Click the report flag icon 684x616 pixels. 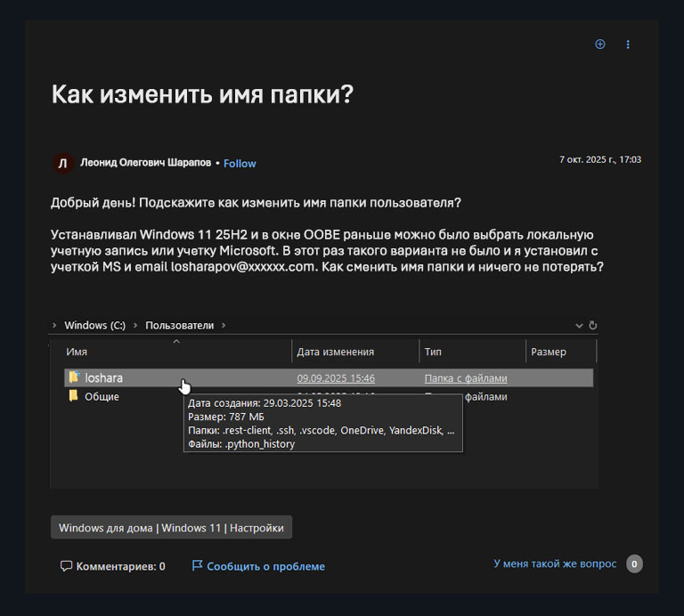pyautogui.click(x=197, y=566)
